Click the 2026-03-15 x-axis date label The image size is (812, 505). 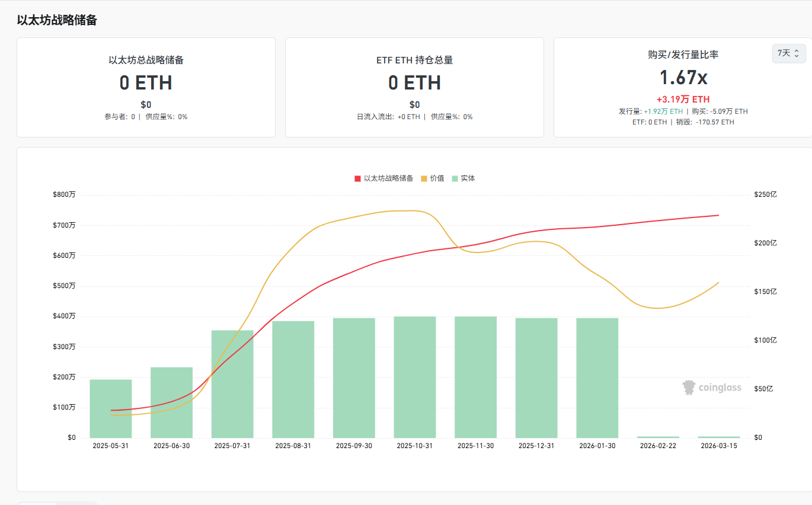point(718,446)
